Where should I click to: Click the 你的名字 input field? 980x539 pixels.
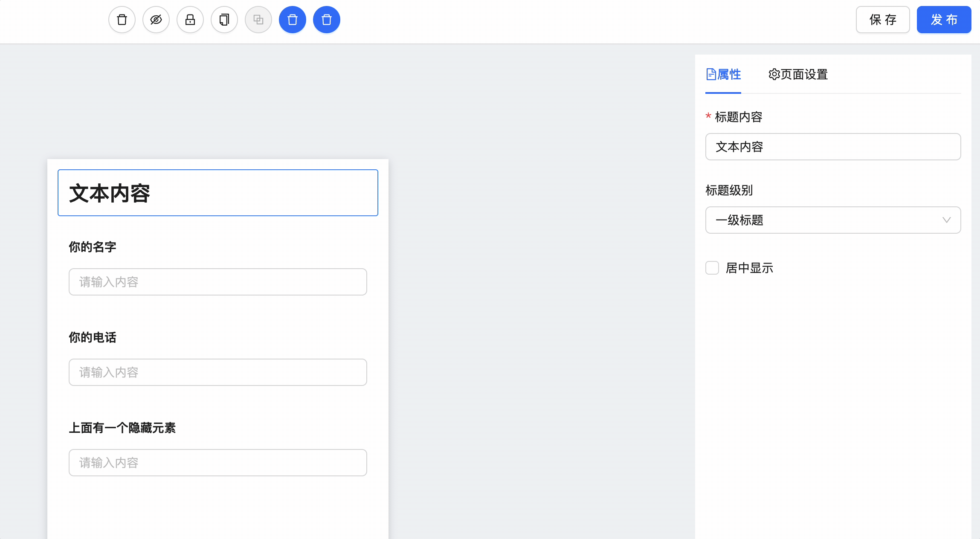(218, 282)
